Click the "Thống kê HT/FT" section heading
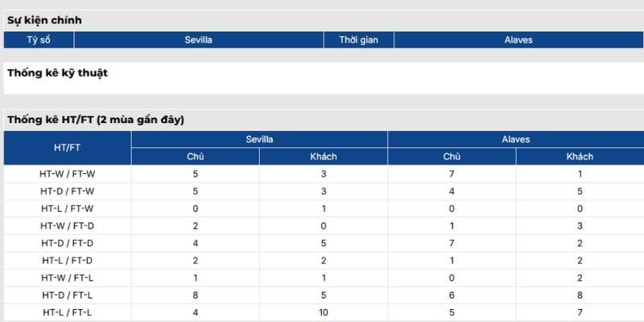The width and height of the screenshot is (644, 322). pos(97,119)
